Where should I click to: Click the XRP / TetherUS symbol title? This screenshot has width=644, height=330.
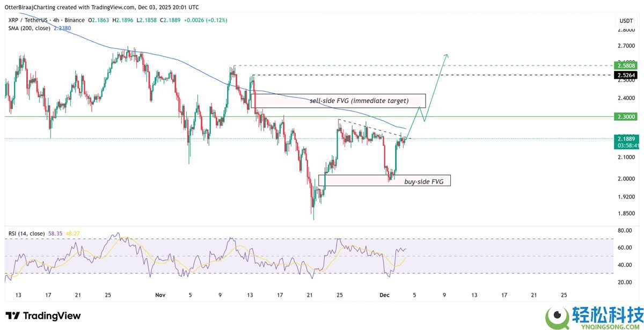click(29, 20)
